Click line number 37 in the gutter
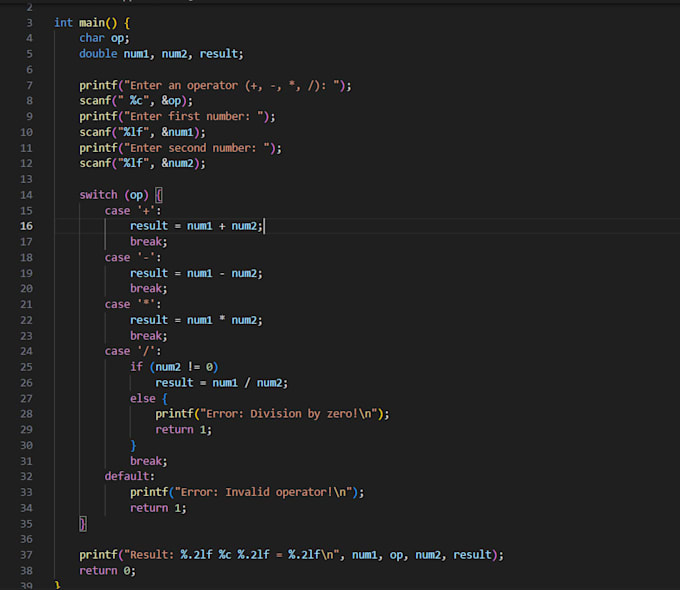The image size is (680, 590). (26, 555)
